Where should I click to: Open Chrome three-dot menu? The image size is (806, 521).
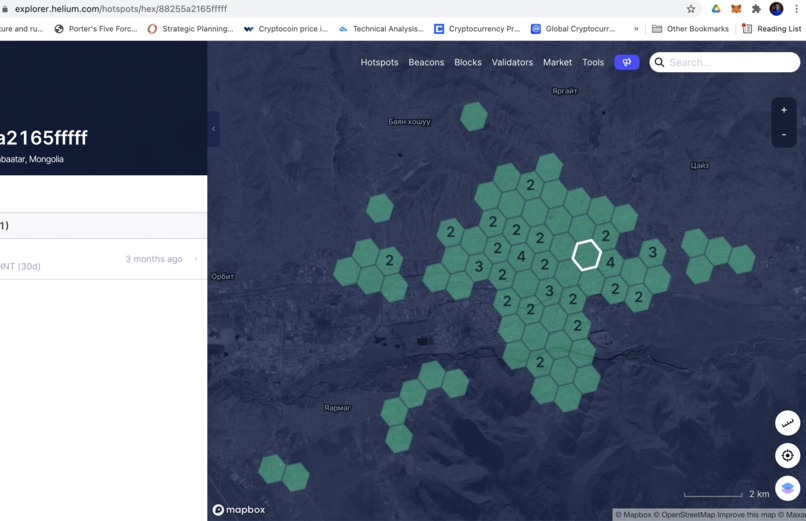point(796,9)
